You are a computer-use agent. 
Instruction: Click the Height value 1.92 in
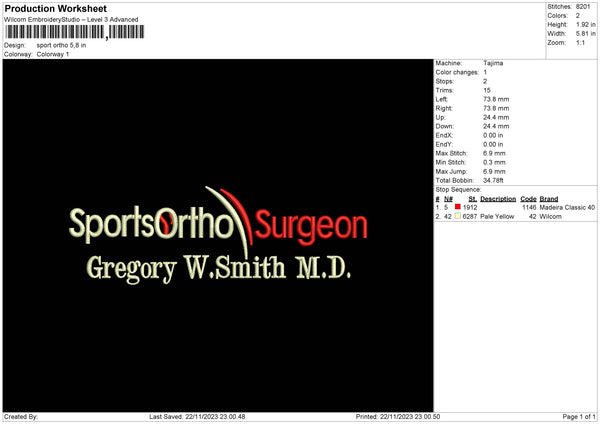click(585, 24)
